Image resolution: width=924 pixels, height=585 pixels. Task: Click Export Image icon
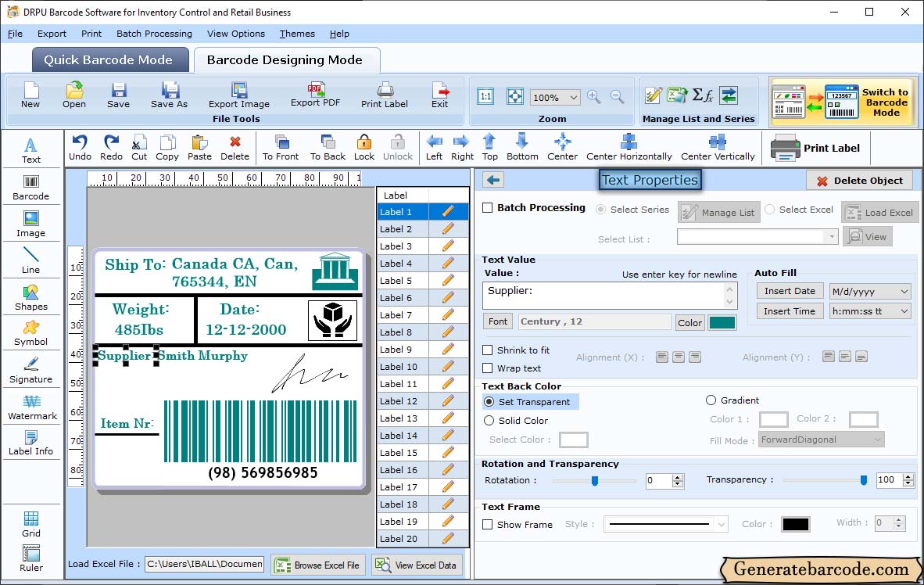click(239, 95)
